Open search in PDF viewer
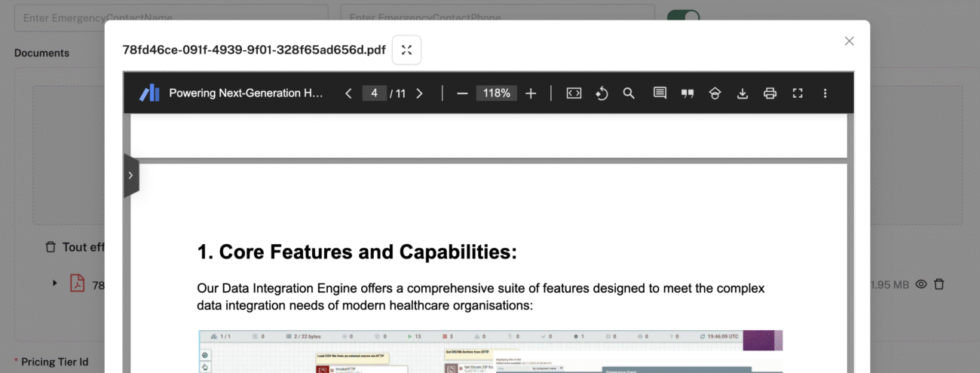Image resolution: width=980 pixels, height=373 pixels. [629, 93]
